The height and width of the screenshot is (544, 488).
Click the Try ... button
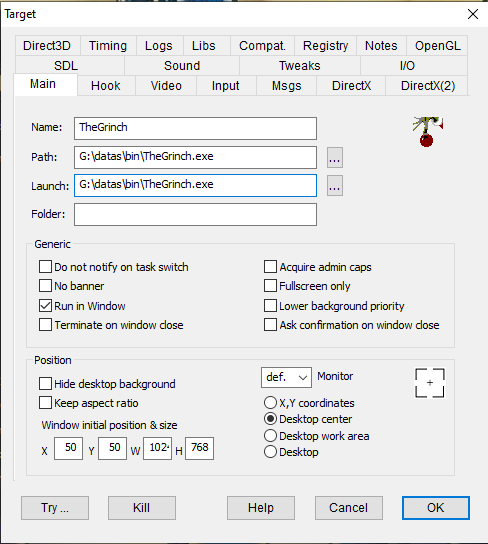[x=55, y=508]
